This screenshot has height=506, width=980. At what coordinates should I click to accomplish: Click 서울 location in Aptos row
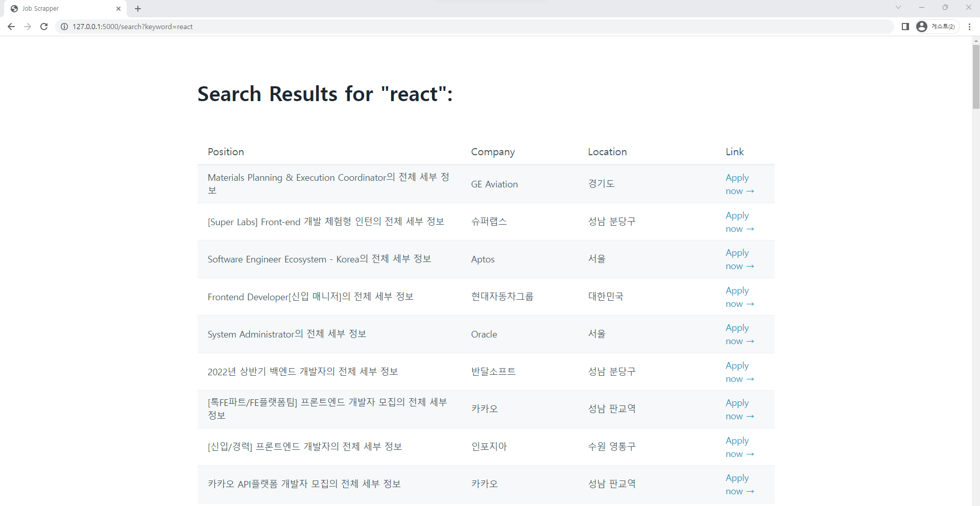pyautogui.click(x=596, y=259)
